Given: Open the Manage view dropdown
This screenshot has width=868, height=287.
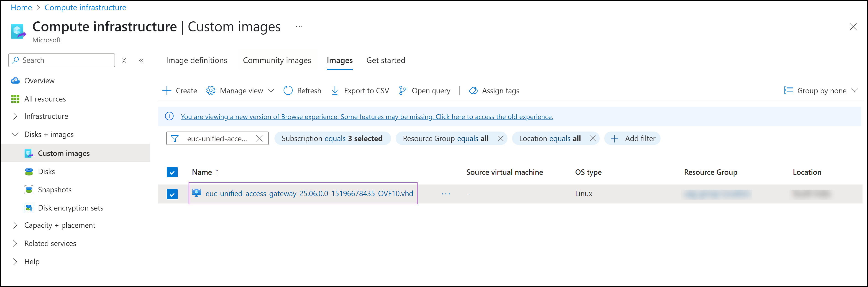Looking at the screenshot, I should (241, 91).
